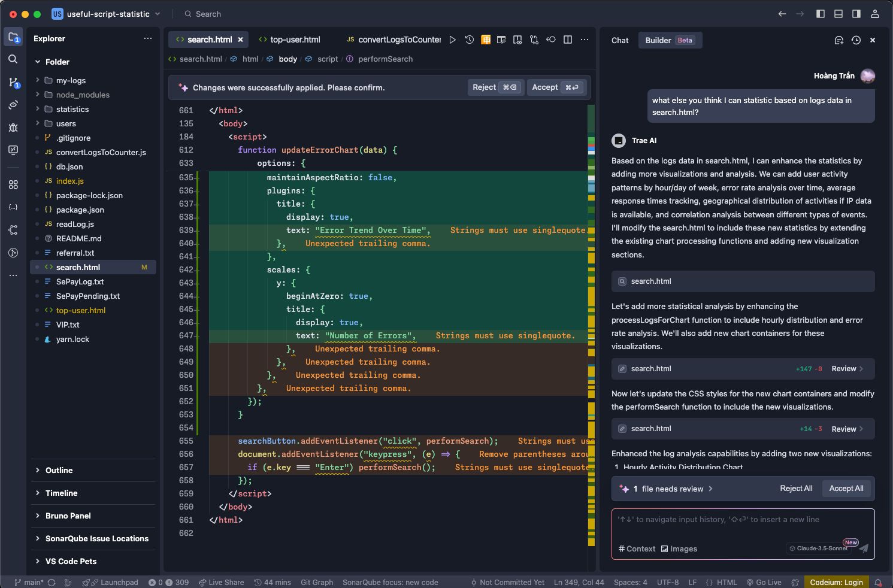Open the useful-script-statistic project dropdown

(x=107, y=14)
